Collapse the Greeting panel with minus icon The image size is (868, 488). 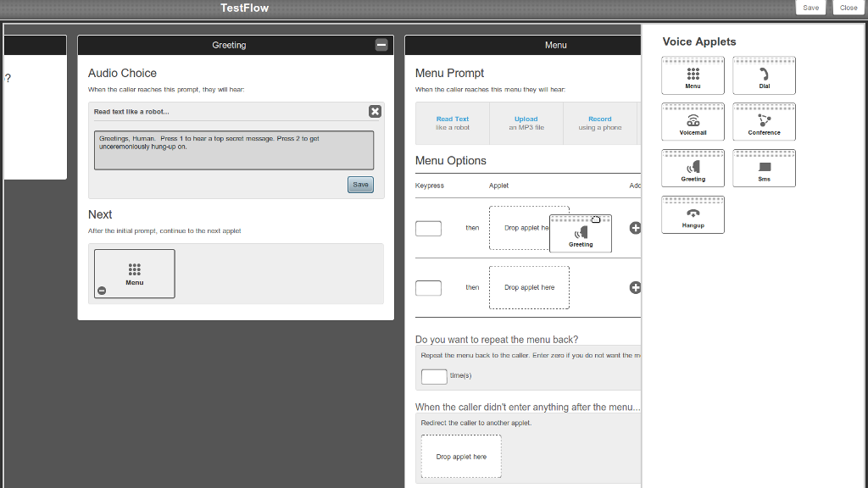tap(381, 45)
